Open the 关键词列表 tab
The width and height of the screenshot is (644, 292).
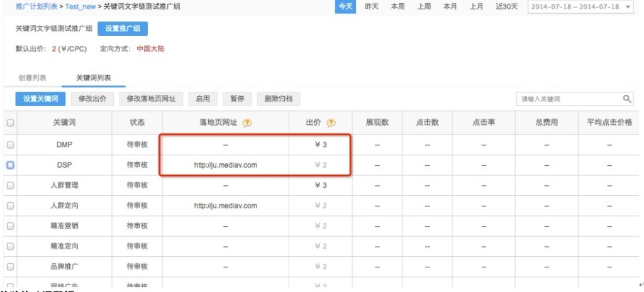click(x=93, y=78)
